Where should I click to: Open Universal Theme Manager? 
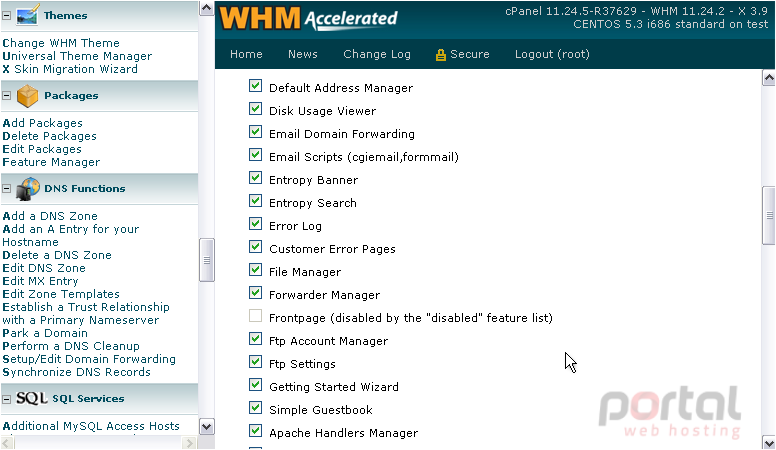coord(77,56)
